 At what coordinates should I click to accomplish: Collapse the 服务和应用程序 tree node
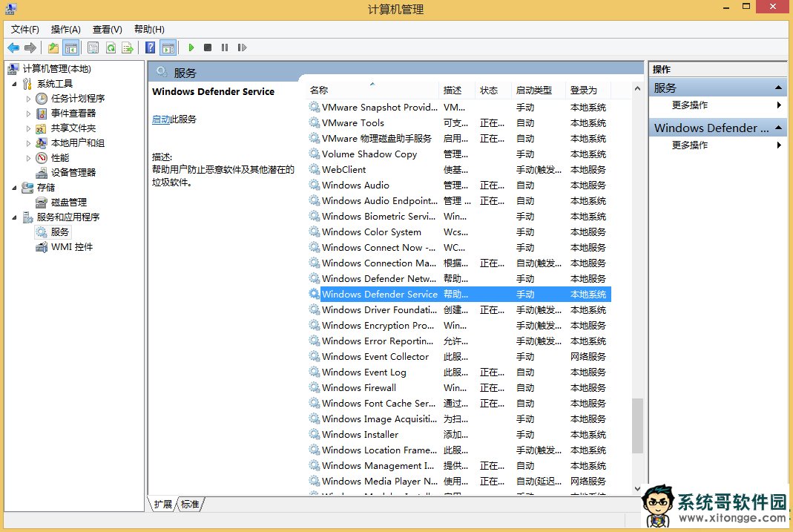point(14,217)
